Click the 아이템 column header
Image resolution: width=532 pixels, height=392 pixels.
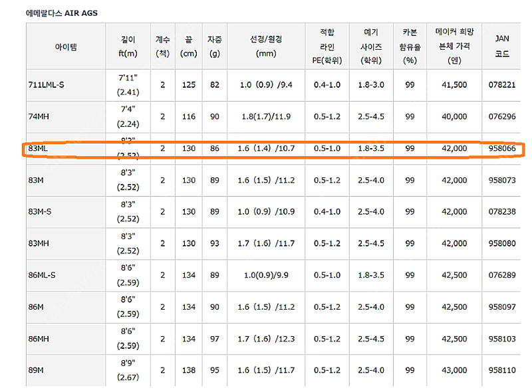(x=65, y=47)
